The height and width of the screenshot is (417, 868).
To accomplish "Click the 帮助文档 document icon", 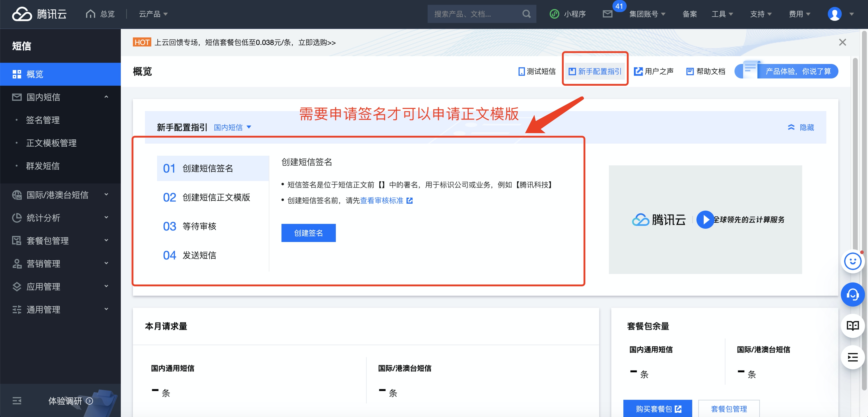I will 690,71.
